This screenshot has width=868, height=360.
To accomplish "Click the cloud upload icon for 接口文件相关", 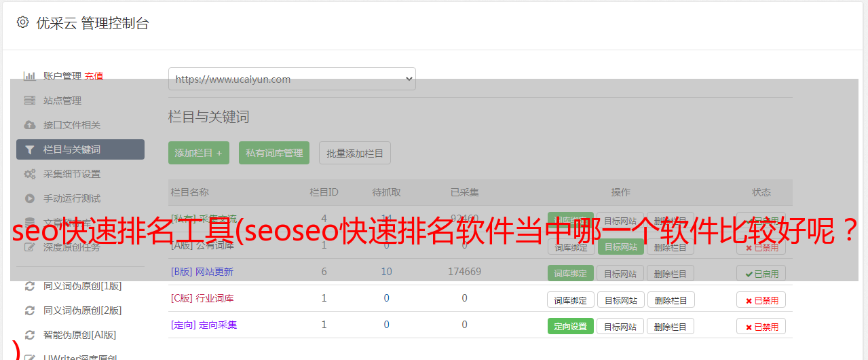I will tap(29, 125).
